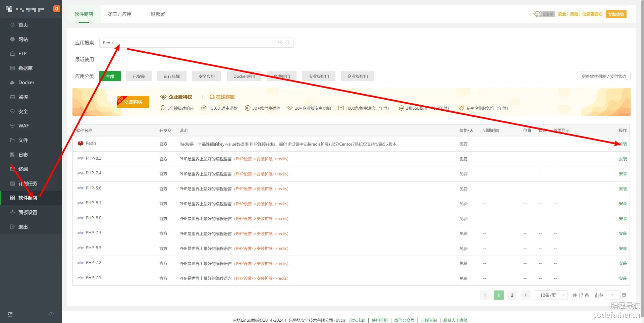This screenshot has width=644, height=323.
Task: Filter apps by 已安装 category
Action: 139,76
